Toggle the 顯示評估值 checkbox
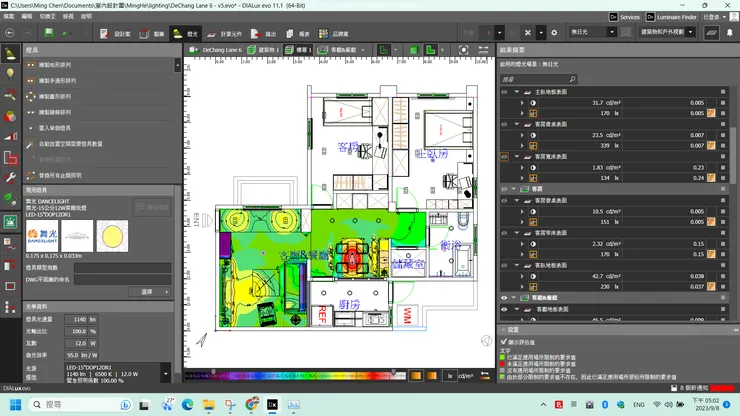The height and width of the screenshot is (416, 740). click(x=504, y=340)
